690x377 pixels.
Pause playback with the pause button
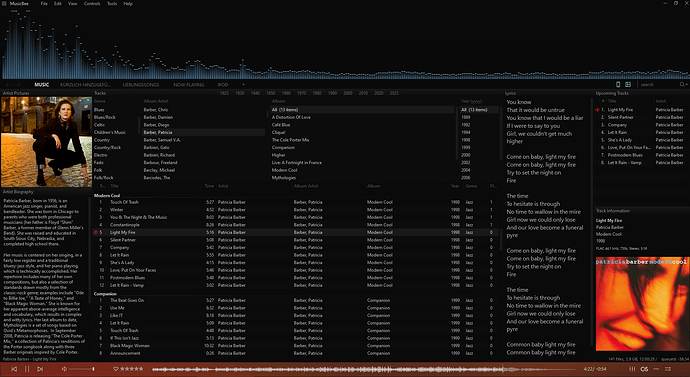27,369
